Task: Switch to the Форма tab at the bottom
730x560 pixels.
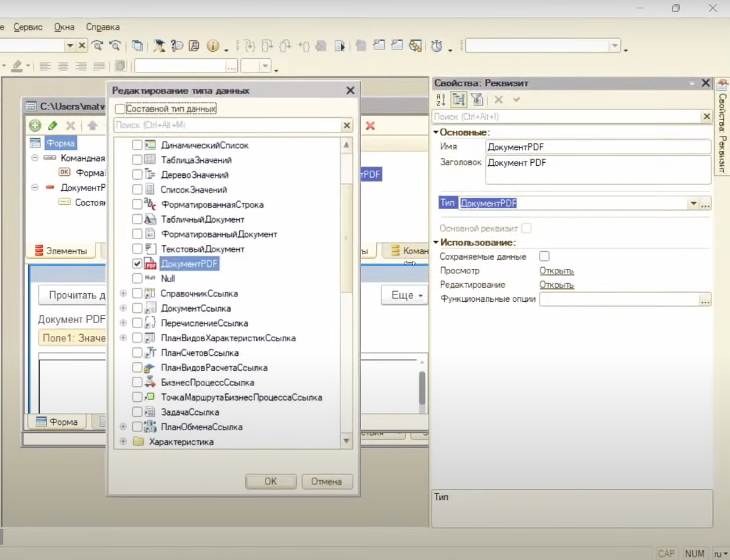Action: 57,422
